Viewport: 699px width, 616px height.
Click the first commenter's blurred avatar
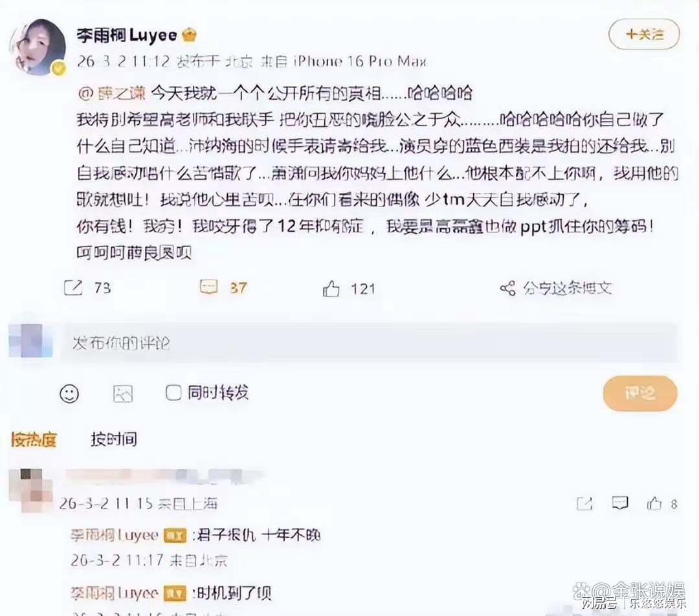coord(31,490)
